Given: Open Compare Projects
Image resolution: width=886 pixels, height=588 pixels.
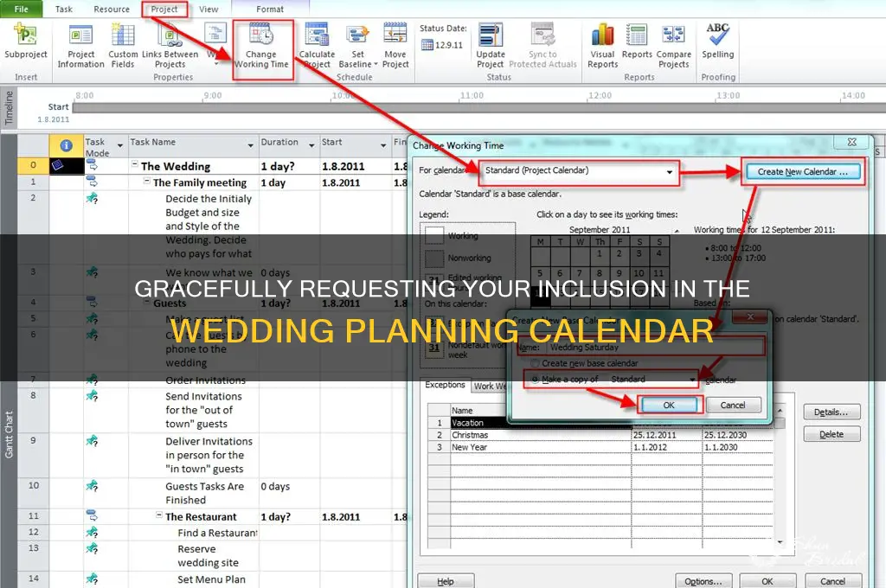Looking at the screenshot, I should 673,47.
